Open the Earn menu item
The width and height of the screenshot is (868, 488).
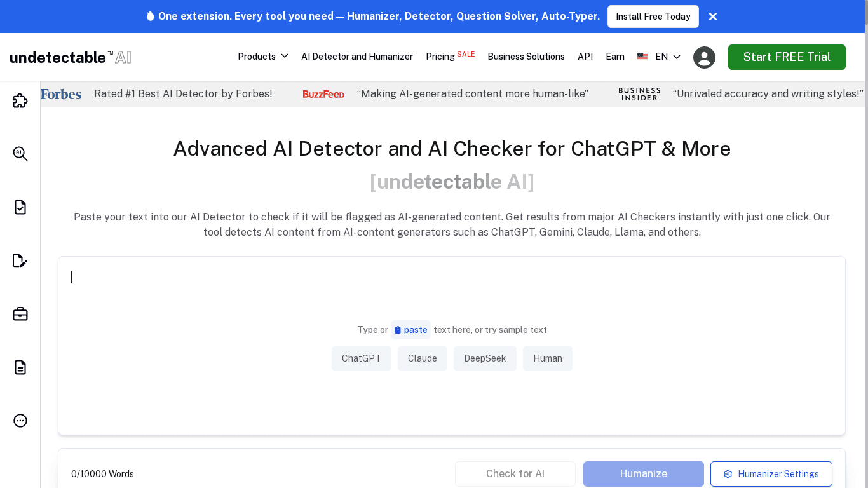click(615, 57)
